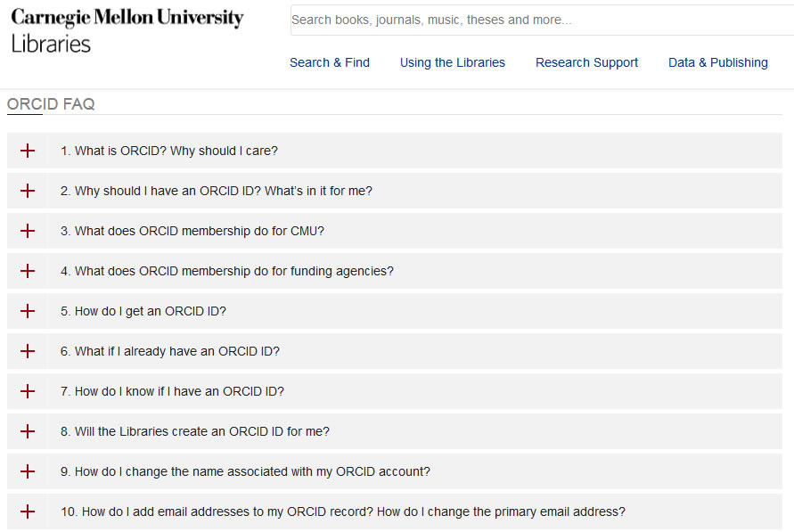The width and height of the screenshot is (794, 532).
Task: Click plus icon beside funding agencies question
Action: 28,271
